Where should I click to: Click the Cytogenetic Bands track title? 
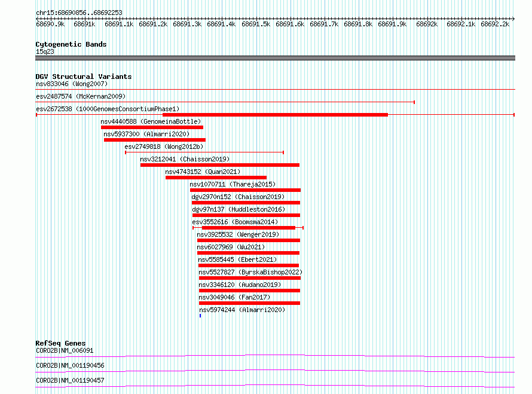click(71, 44)
